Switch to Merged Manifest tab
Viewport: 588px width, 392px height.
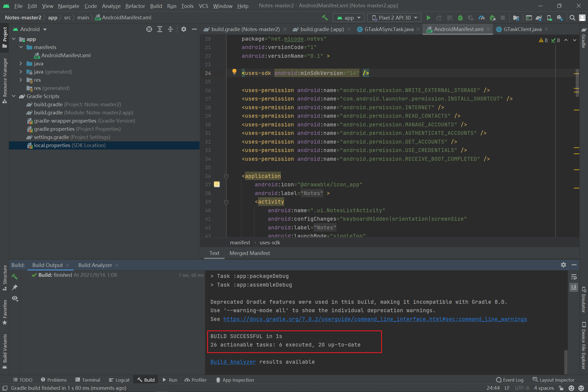click(x=250, y=253)
